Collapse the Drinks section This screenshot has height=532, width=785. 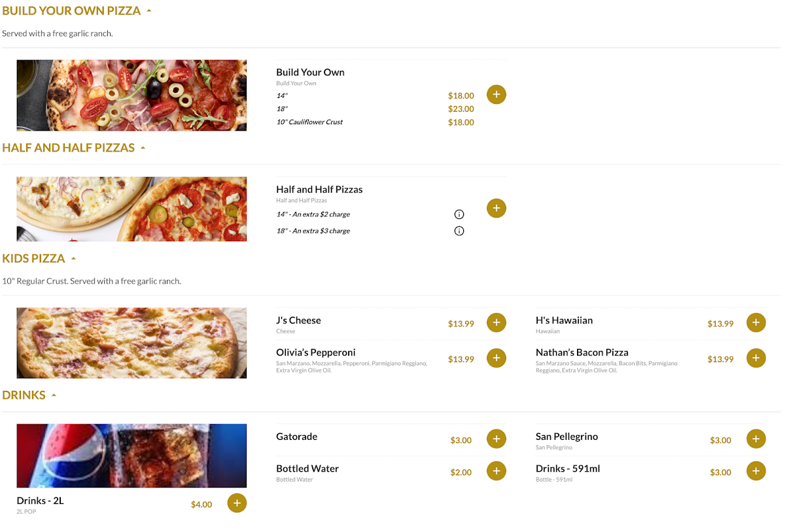(x=54, y=395)
